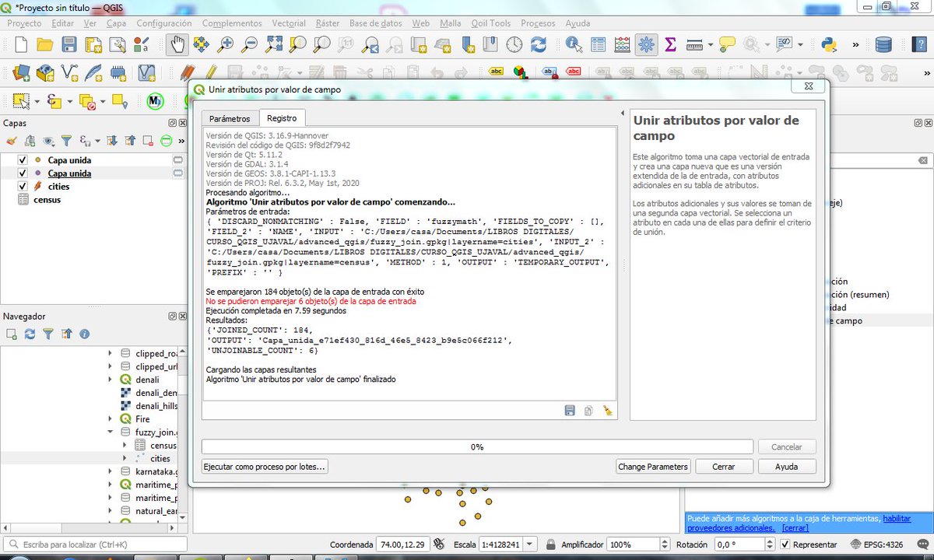Open the Vectorial menu

(289, 23)
